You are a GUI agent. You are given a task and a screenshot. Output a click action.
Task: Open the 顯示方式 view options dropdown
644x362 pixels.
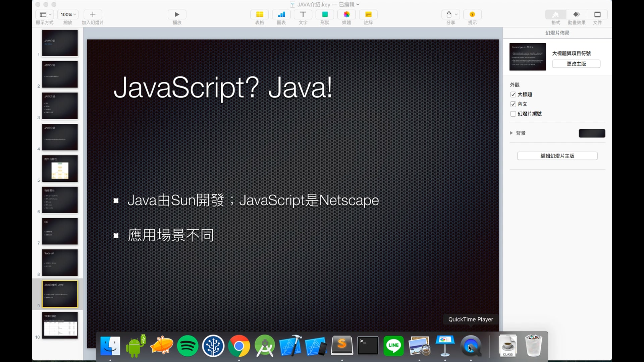click(45, 14)
